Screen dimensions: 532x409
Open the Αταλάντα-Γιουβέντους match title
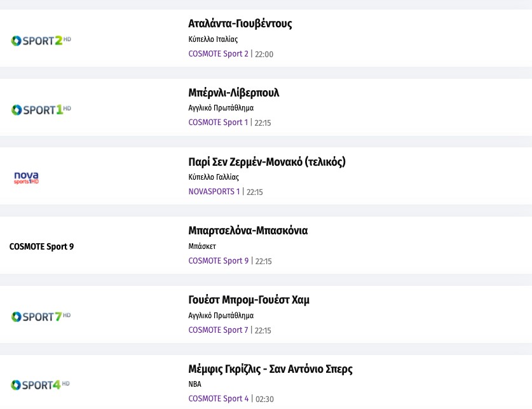(240, 24)
